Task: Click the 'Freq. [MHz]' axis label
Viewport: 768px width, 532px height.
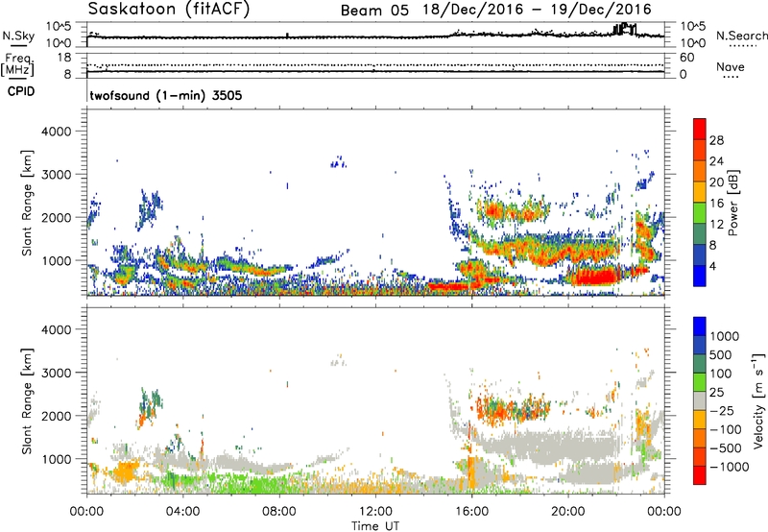Action: [17, 65]
